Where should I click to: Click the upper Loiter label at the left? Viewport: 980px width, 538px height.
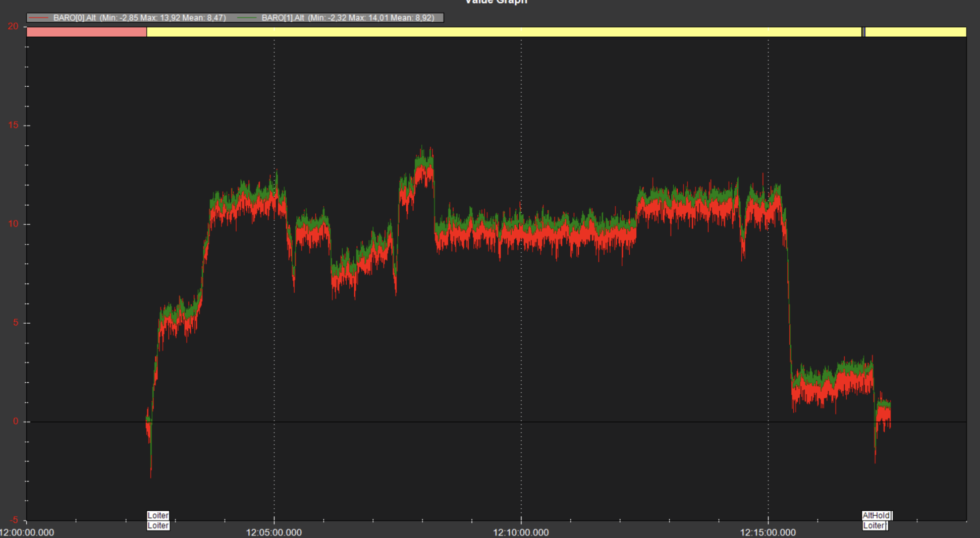pyautogui.click(x=158, y=515)
